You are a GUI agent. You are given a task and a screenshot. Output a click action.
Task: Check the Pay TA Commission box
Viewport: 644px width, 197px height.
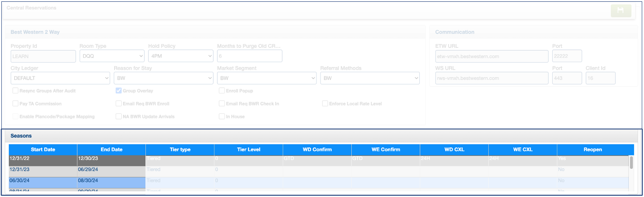point(16,104)
